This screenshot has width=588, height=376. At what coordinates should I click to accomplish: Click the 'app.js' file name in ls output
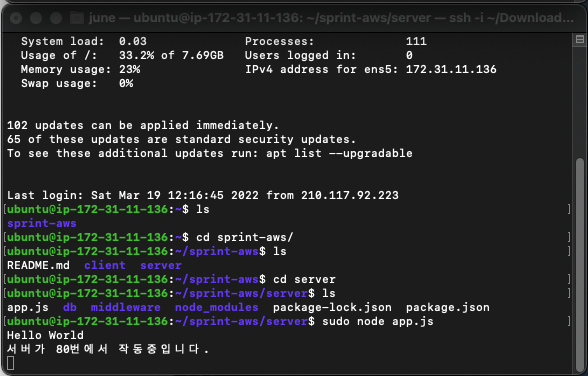[x=28, y=307]
